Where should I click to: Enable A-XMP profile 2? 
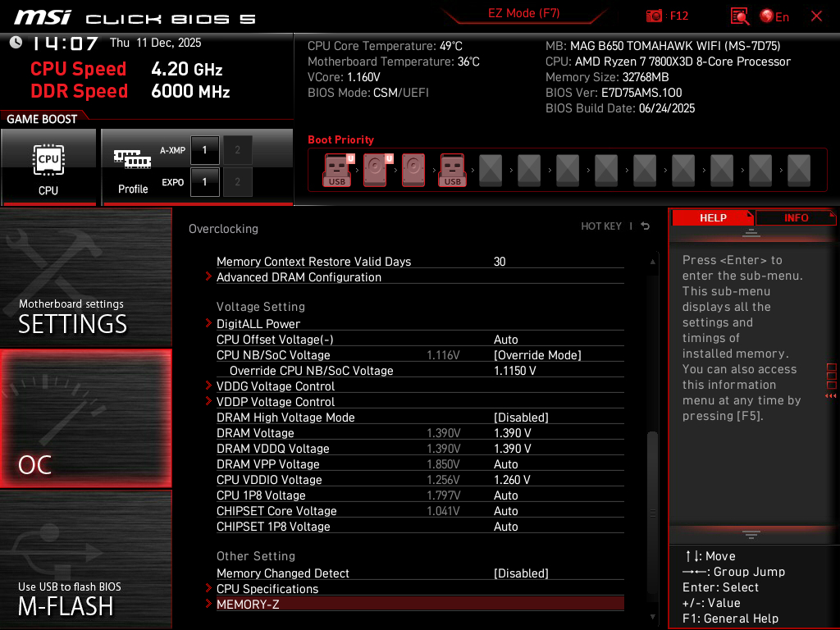(x=237, y=150)
